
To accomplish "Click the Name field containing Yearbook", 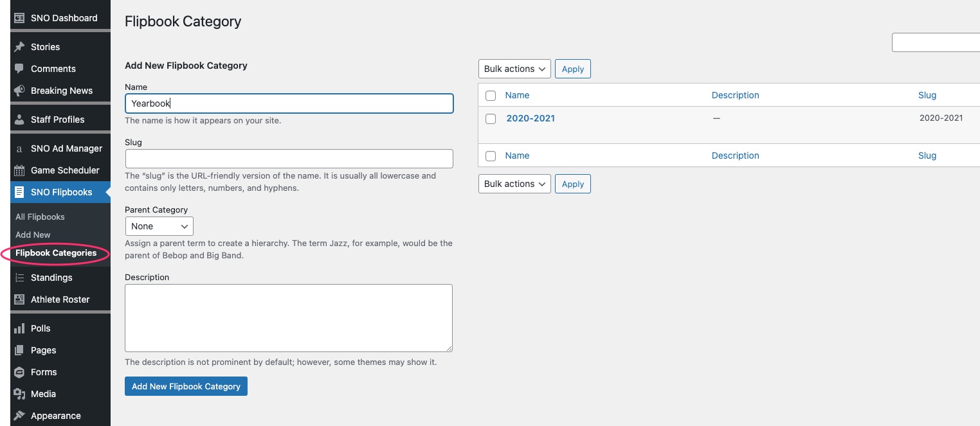I will click(289, 103).
